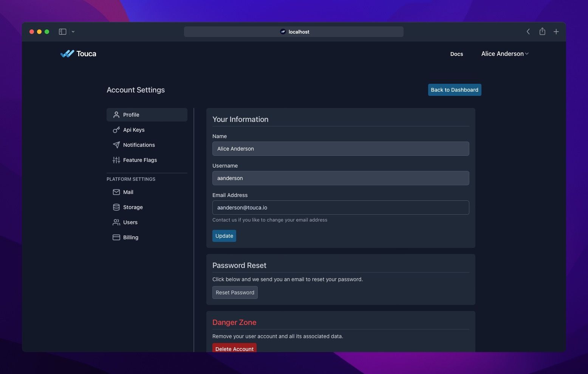The height and width of the screenshot is (374, 588).
Task: Click the Mail envelope icon
Action: click(116, 192)
